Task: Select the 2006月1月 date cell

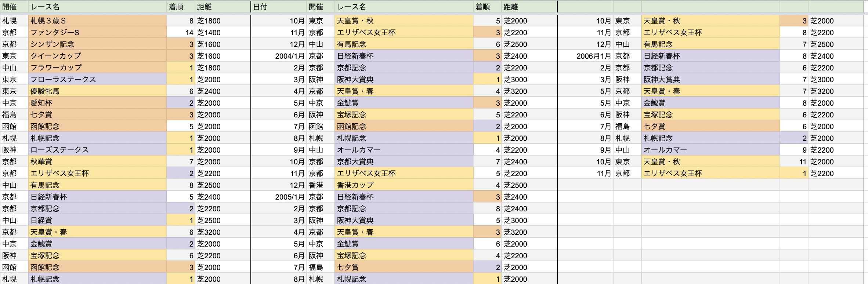Action: (x=585, y=56)
